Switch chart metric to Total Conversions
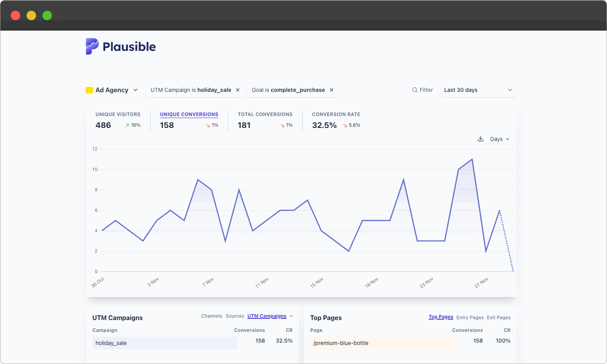Image resolution: width=607 pixels, height=364 pixels. (265, 114)
